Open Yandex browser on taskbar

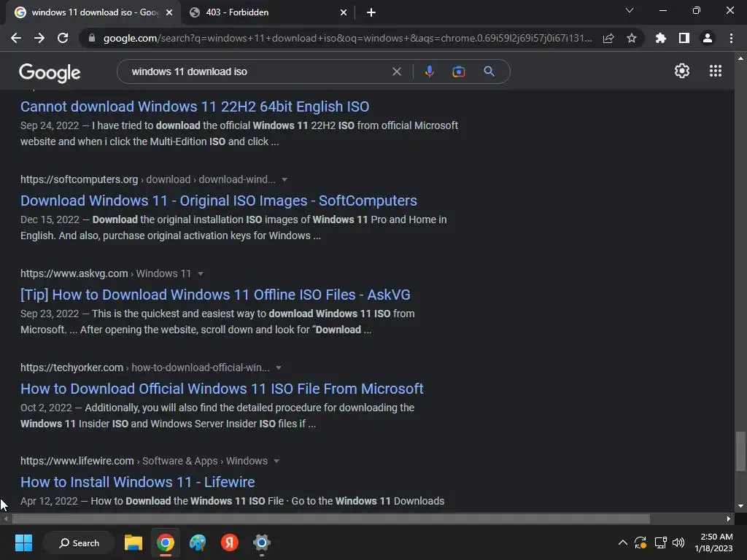point(229,542)
